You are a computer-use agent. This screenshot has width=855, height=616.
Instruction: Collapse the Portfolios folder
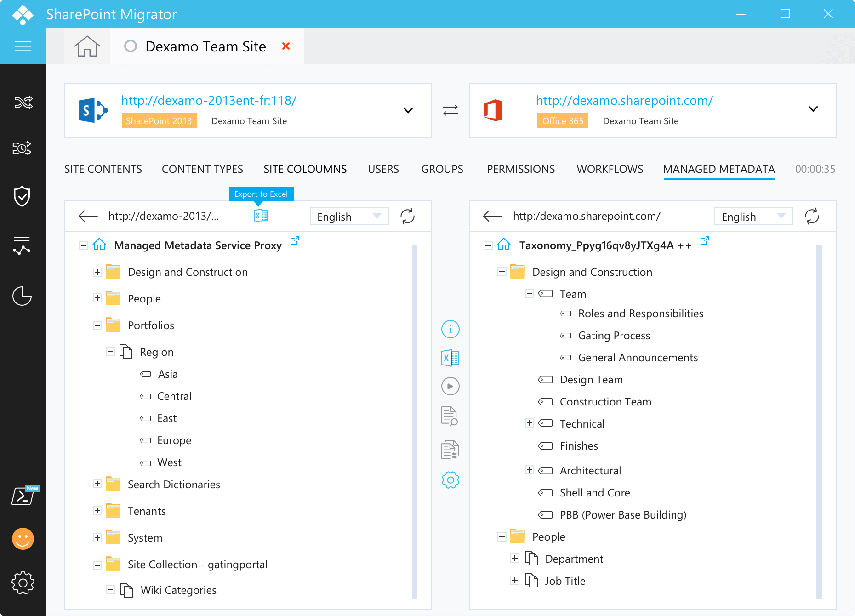[97, 325]
